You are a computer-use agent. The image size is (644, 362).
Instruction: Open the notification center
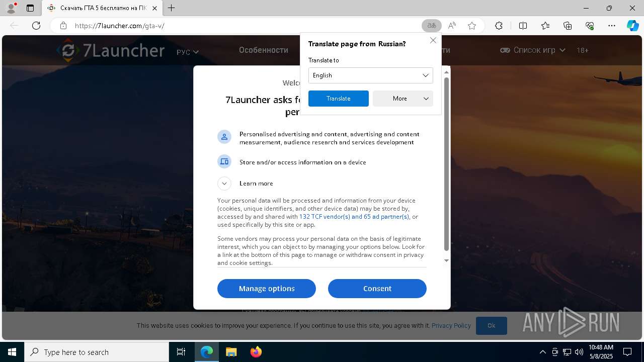point(627,352)
